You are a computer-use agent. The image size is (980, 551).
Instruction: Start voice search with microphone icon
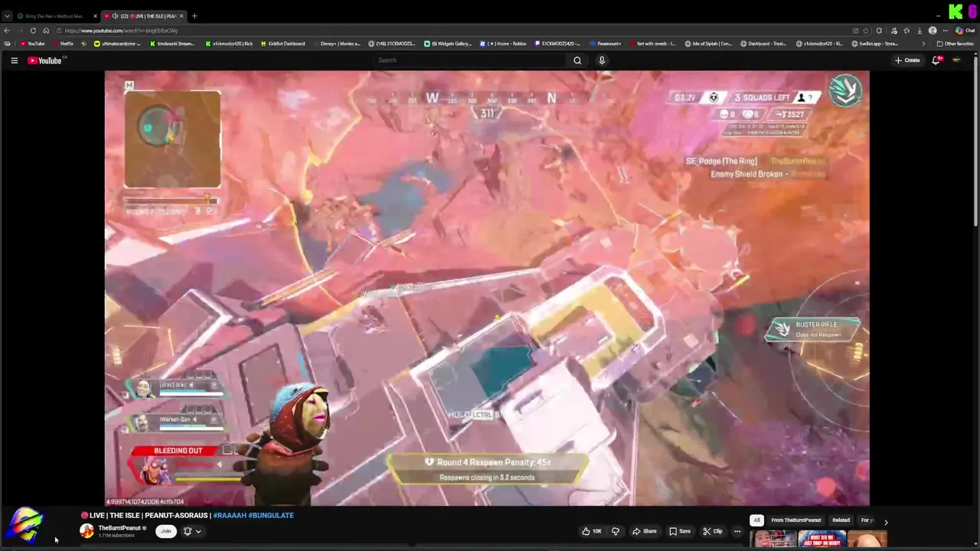pos(602,60)
